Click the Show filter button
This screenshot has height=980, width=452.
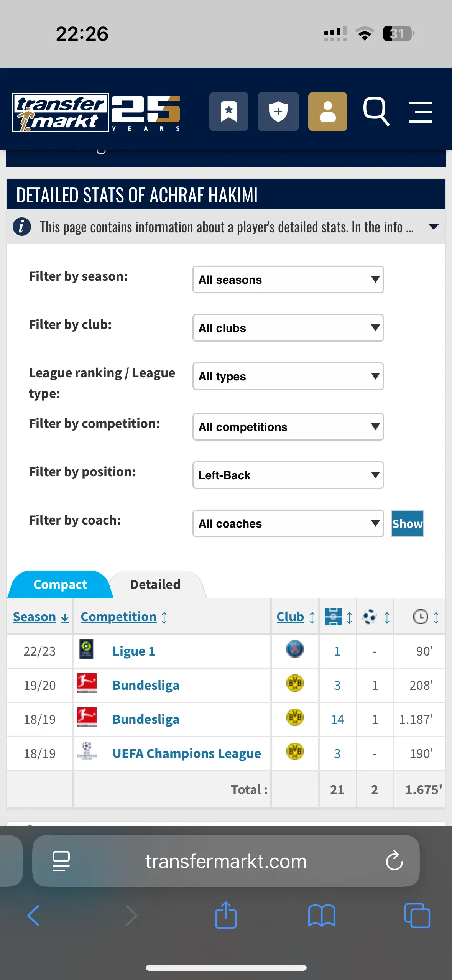tap(408, 523)
